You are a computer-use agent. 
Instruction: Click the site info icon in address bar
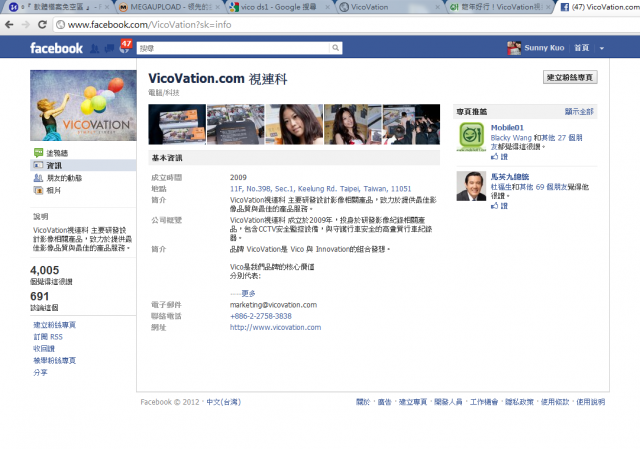pos(60,25)
